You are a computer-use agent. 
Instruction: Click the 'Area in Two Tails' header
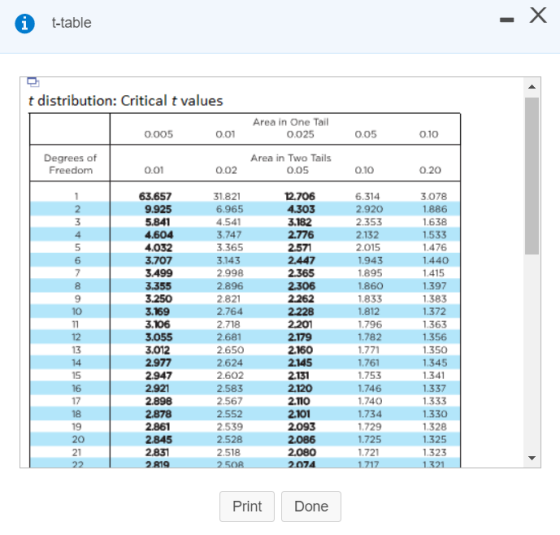click(291, 158)
